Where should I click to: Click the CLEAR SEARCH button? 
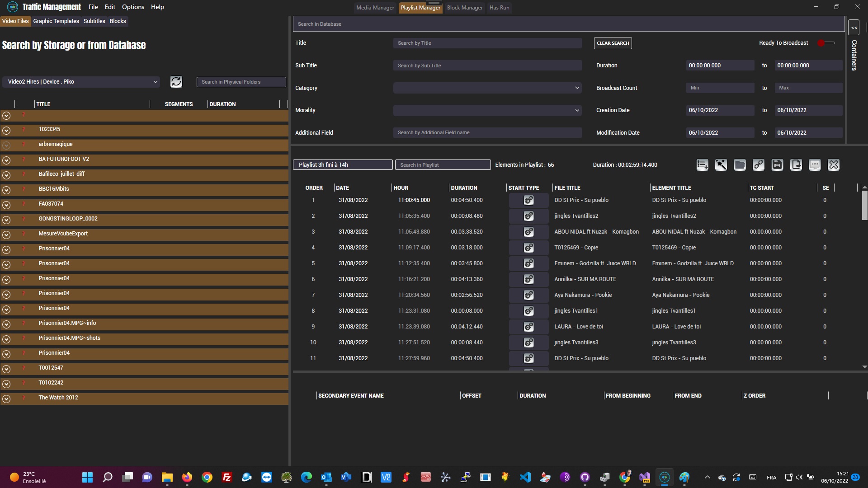613,43
